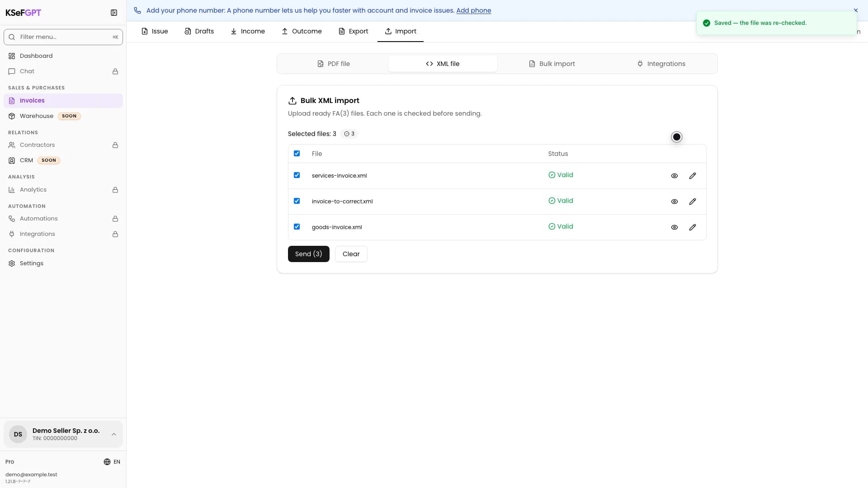
Task: Switch to the Drafts tab
Action: coord(199,31)
